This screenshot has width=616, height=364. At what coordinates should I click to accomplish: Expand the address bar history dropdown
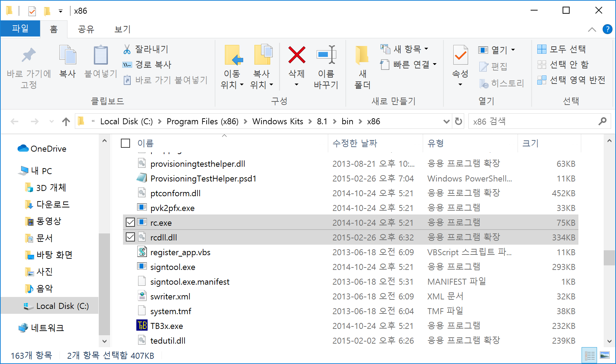click(446, 121)
